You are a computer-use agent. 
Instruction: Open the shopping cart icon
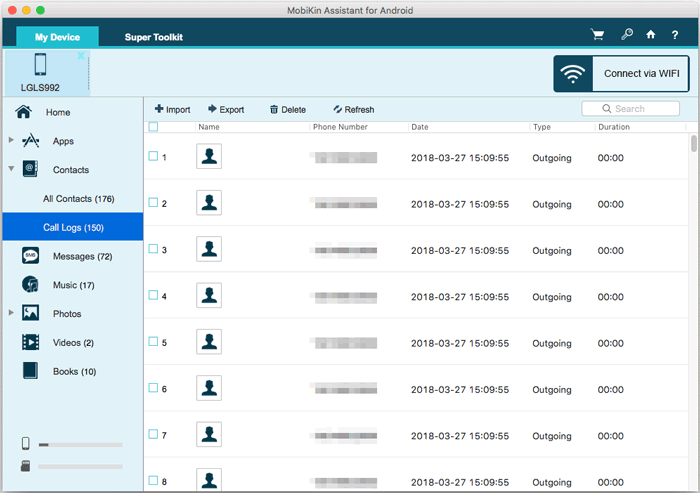(597, 35)
